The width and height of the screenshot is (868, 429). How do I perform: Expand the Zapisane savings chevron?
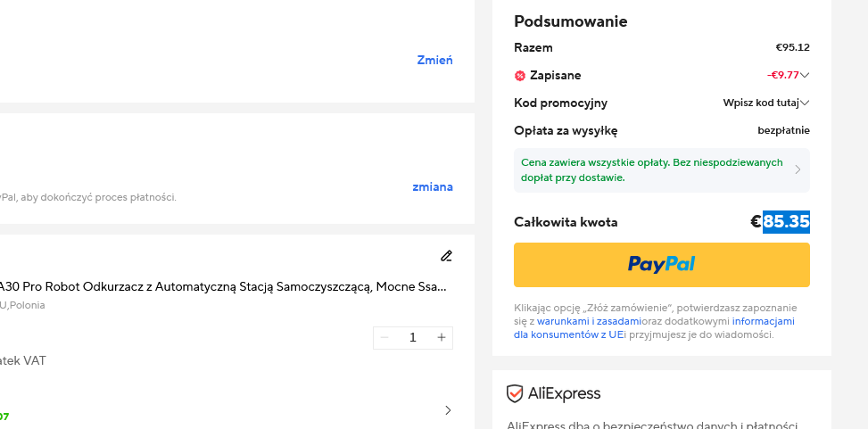click(x=805, y=75)
